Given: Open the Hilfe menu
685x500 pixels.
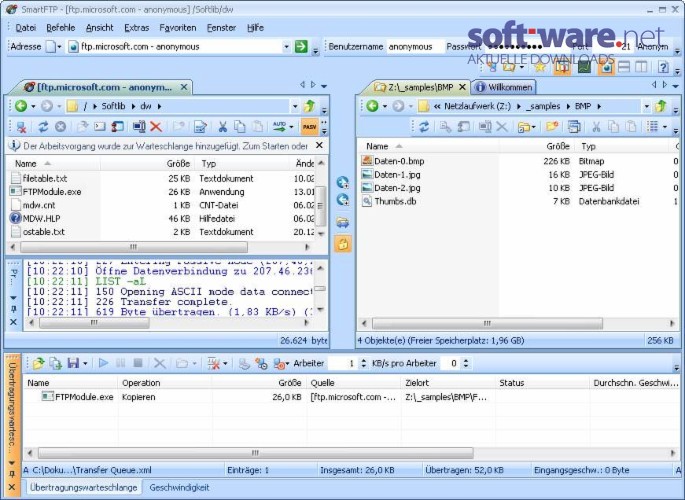Looking at the screenshot, I should click(255, 28).
